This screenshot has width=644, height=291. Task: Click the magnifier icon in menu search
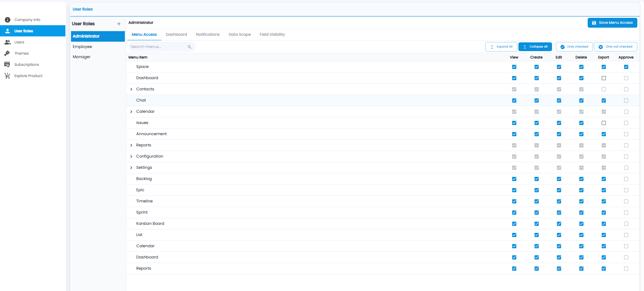pyautogui.click(x=190, y=47)
